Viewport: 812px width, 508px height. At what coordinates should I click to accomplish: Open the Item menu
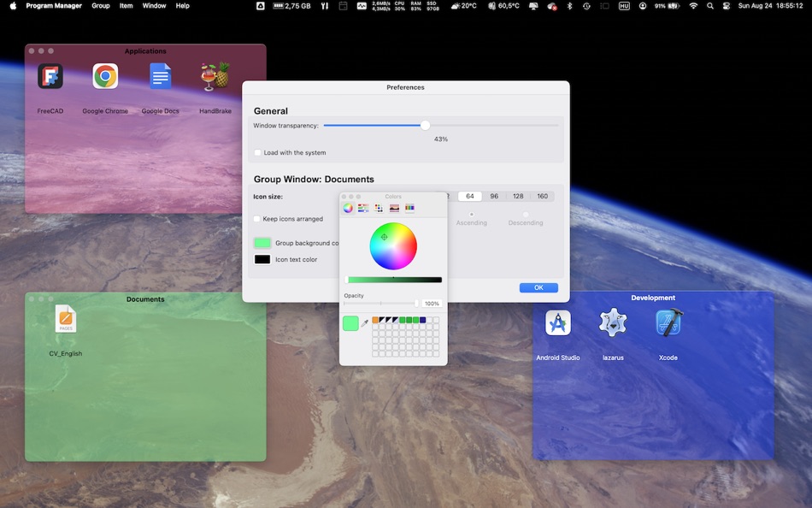pyautogui.click(x=126, y=6)
